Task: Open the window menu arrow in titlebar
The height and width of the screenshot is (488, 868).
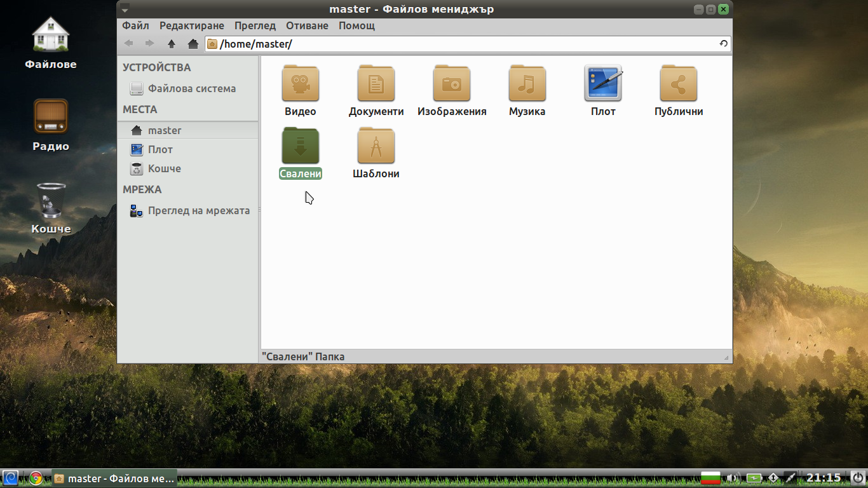Action: (125, 9)
